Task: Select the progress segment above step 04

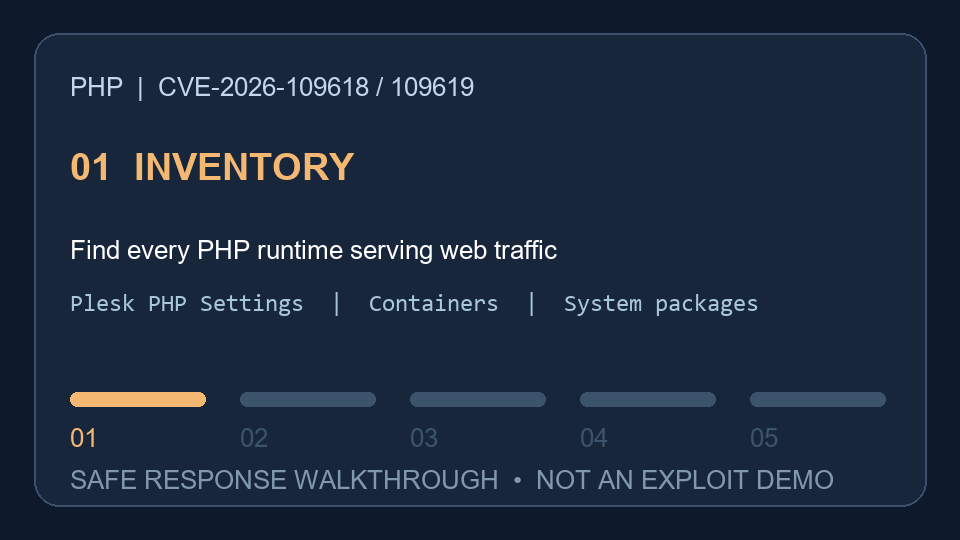Action: 648,399
